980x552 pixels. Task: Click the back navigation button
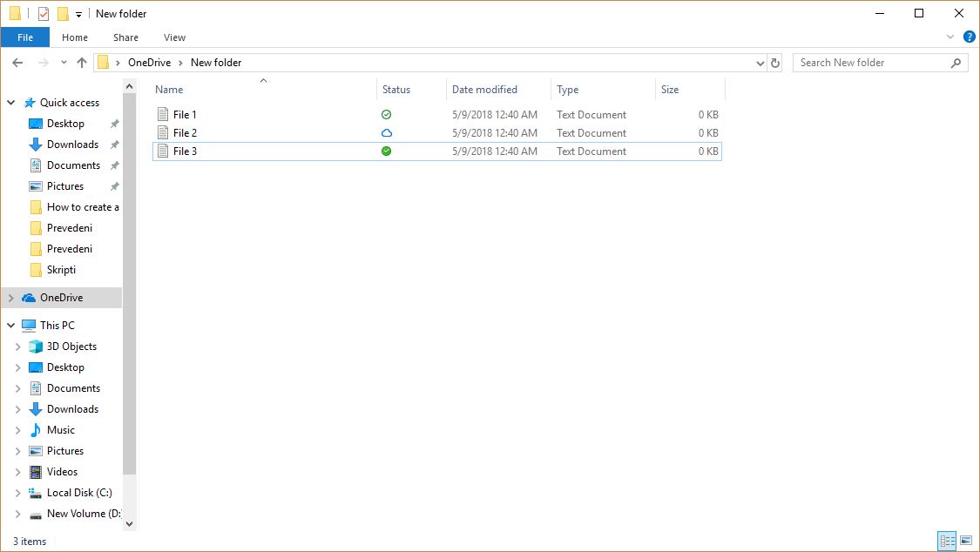tap(17, 62)
